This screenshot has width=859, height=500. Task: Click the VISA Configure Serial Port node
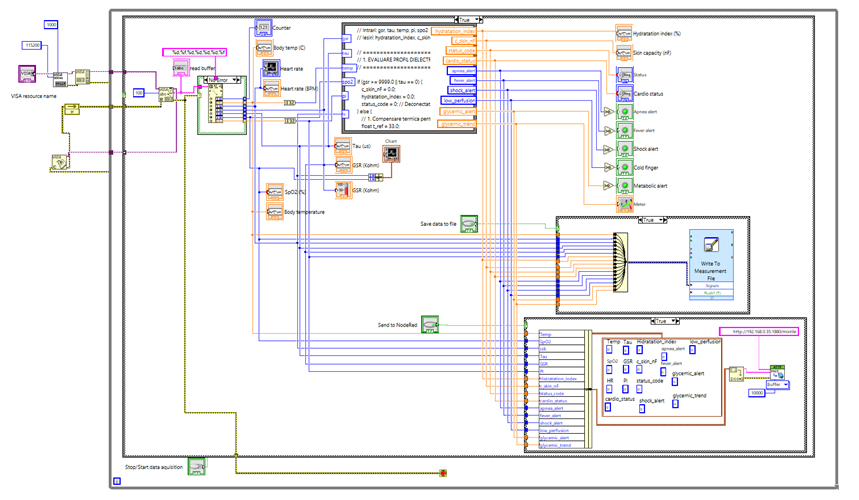click(60, 80)
